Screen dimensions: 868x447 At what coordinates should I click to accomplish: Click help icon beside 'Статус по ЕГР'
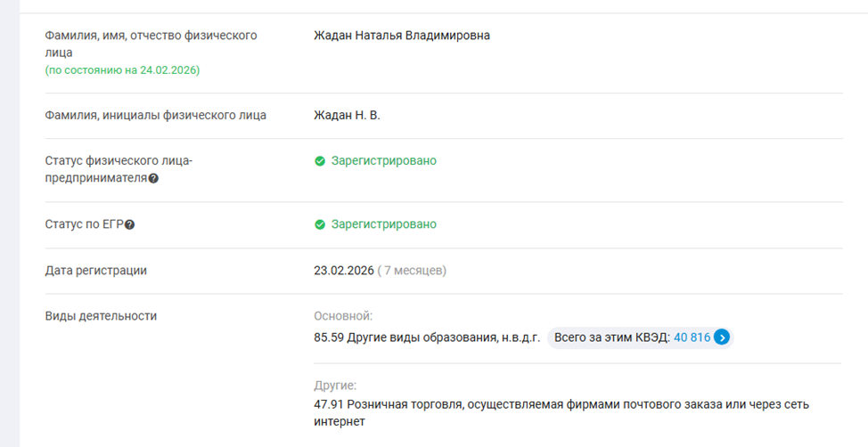point(129,224)
